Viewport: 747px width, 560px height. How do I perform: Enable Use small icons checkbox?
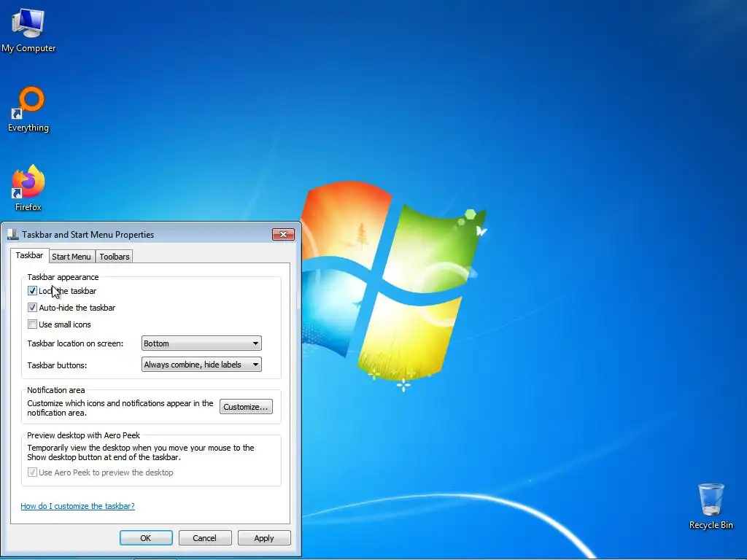32,324
